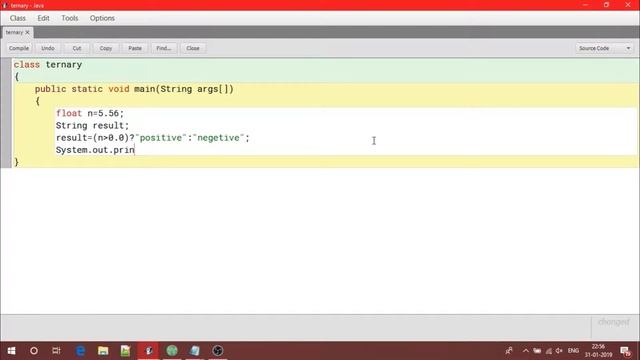This screenshot has height=360, width=640.
Task: Open OBS Studio from the taskbar
Action: 218,351
